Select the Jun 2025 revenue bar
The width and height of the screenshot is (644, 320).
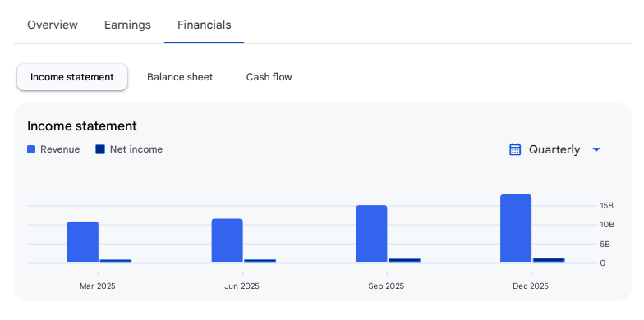coord(227,240)
